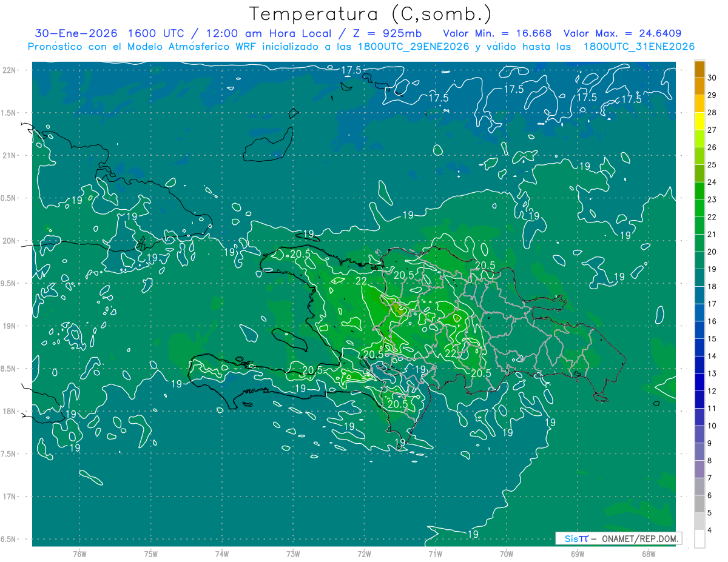
Task: Click the '12:00 am Hora Local' text
Action: [269, 33]
